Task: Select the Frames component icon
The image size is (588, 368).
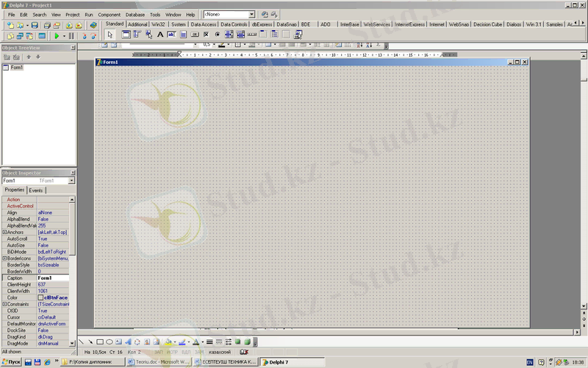Action: point(126,35)
